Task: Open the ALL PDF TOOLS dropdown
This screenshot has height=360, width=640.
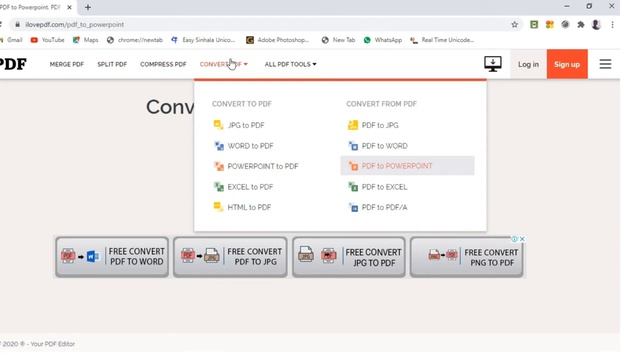Action: point(290,64)
